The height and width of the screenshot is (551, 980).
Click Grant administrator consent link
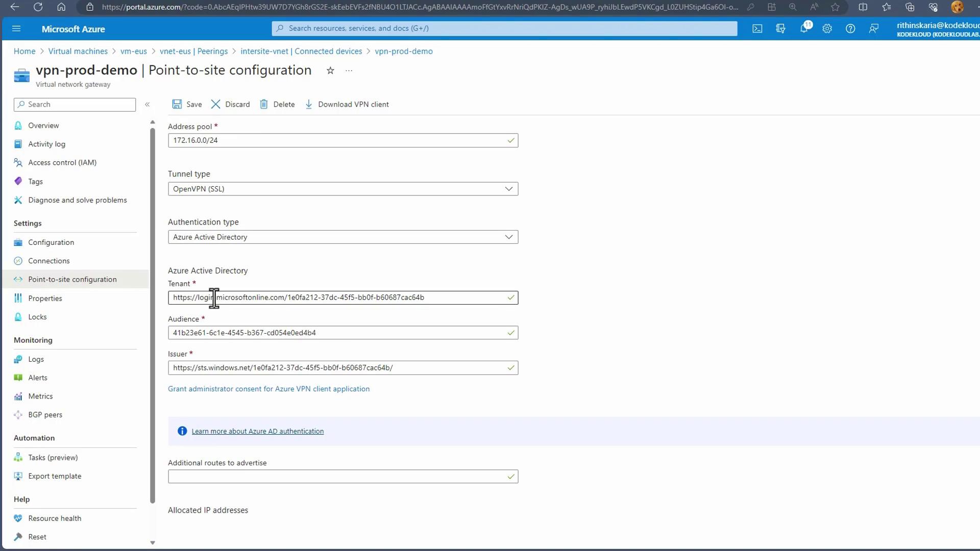click(x=268, y=389)
